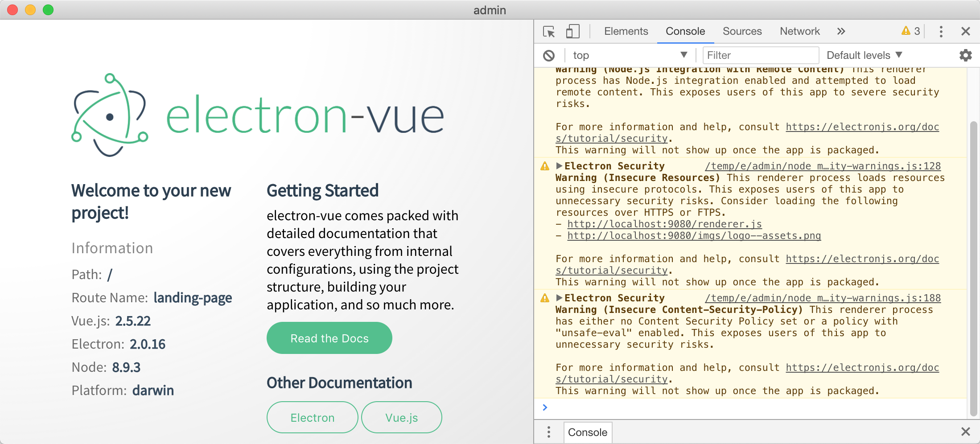This screenshot has width=980, height=444.
Task: Toggle the device toolbar icon
Action: coord(572,32)
